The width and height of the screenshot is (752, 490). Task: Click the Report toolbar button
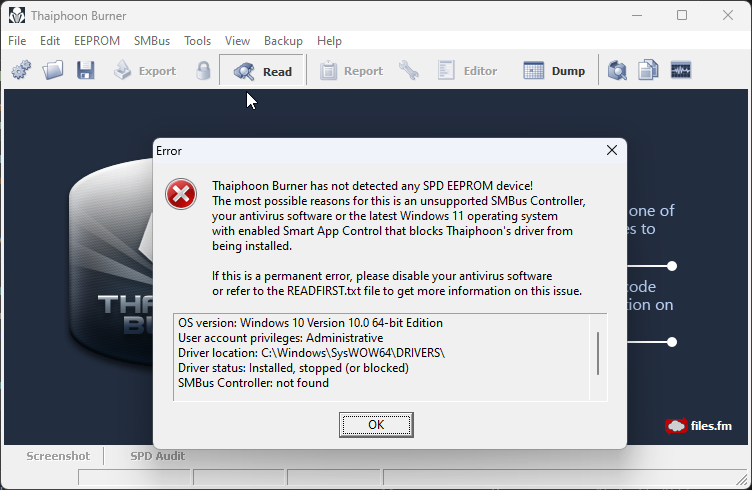(351, 70)
